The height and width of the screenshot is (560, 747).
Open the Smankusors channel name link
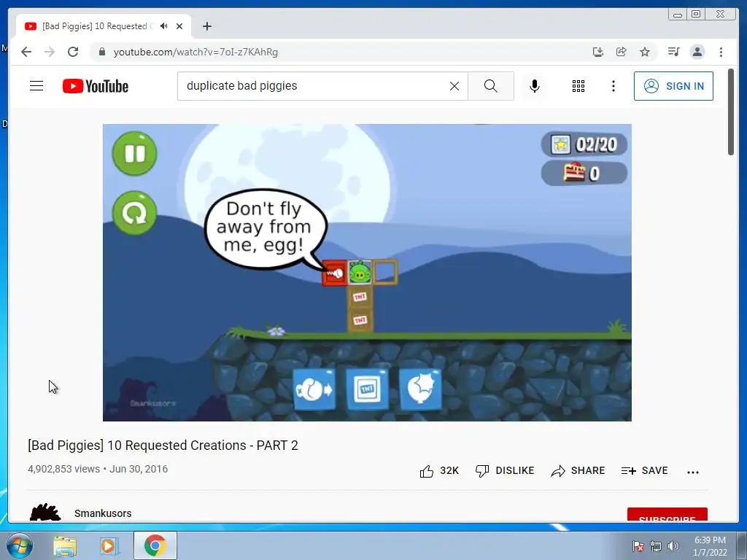click(103, 513)
